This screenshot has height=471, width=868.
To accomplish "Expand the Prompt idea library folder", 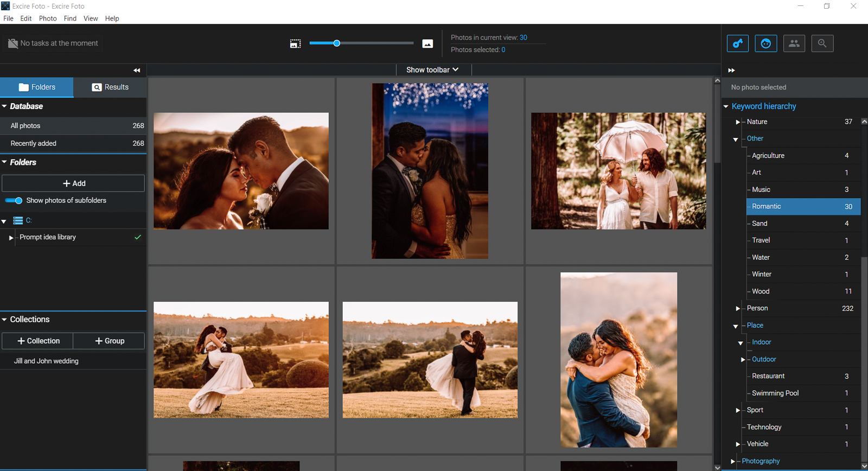I will tap(11, 238).
